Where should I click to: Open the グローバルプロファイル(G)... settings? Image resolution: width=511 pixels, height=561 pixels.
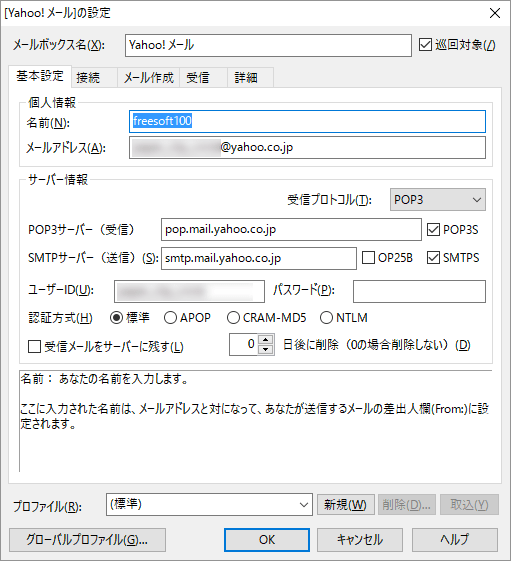coord(87,540)
